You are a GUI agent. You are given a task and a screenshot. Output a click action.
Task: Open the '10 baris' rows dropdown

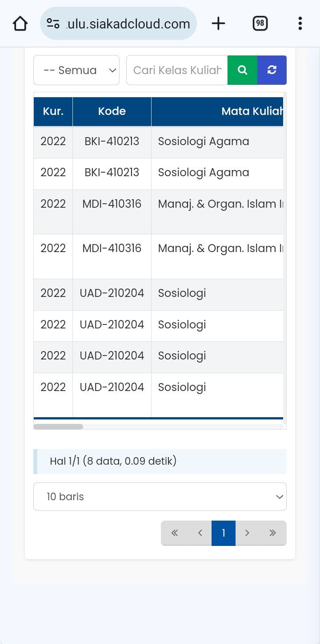pyautogui.click(x=160, y=497)
